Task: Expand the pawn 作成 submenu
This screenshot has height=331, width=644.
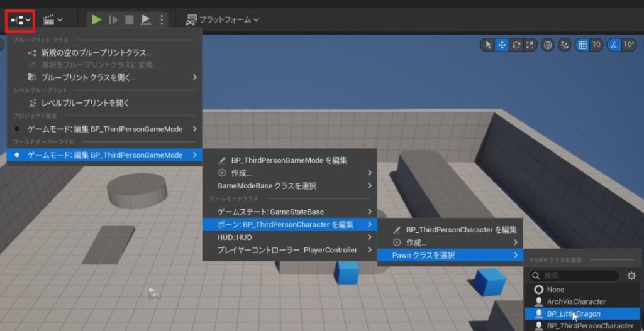Action: click(x=450, y=242)
